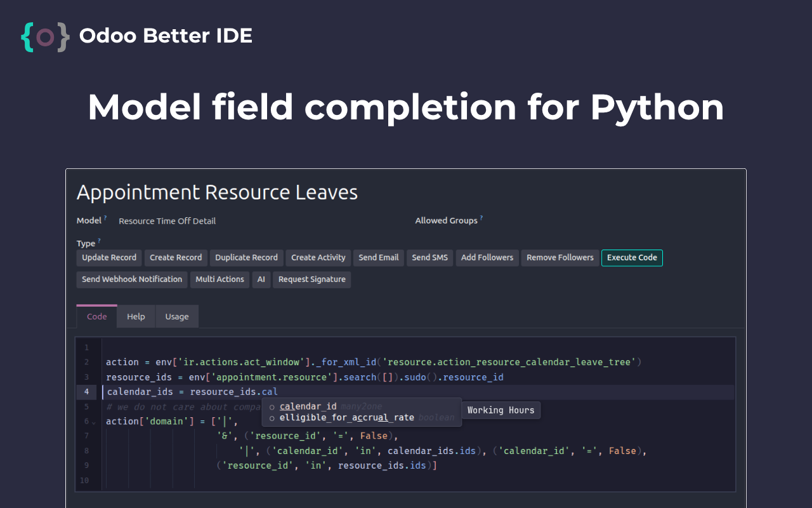The image size is (812, 508).
Task: Pick the Remove Followers type
Action: (560, 258)
